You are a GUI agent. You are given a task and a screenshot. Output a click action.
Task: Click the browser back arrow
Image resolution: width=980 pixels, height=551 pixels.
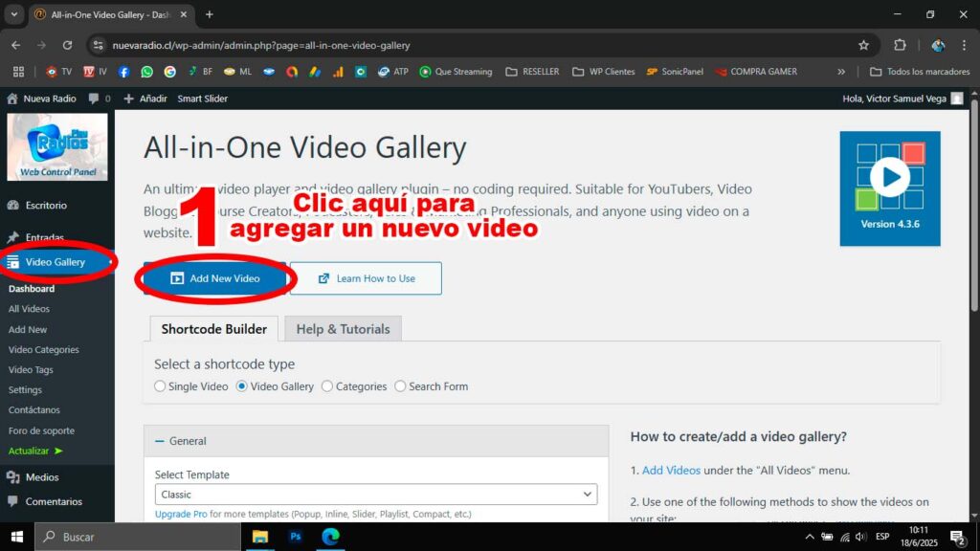pyautogui.click(x=15, y=45)
